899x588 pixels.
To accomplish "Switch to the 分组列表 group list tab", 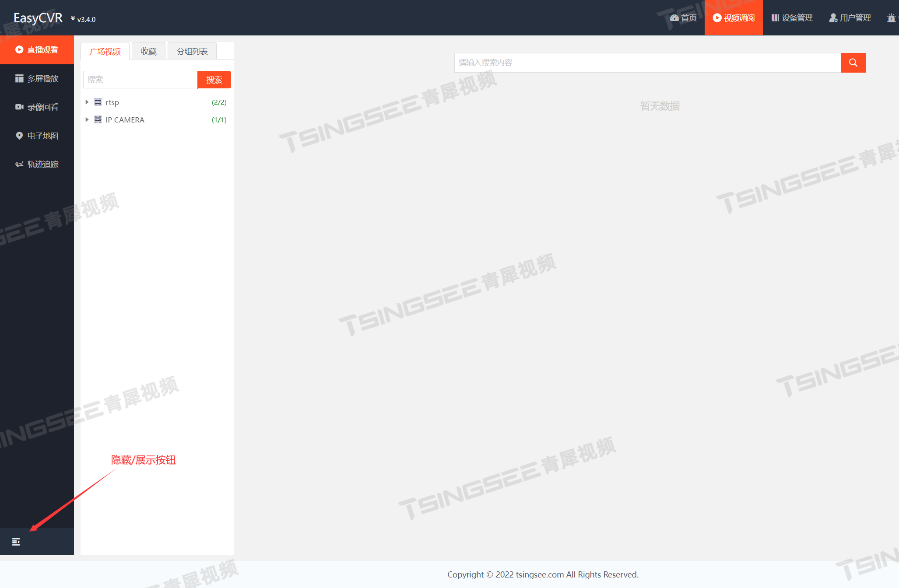I will pyautogui.click(x=192, y=52).
